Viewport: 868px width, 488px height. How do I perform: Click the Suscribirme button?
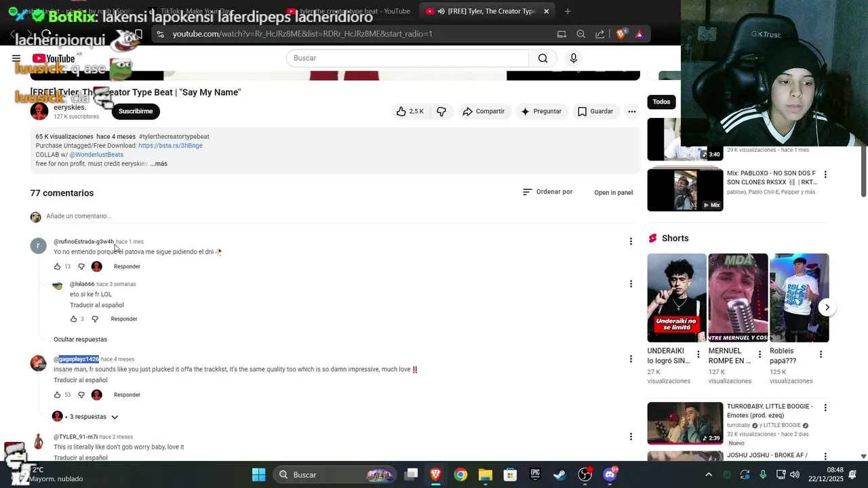(136, 111)
